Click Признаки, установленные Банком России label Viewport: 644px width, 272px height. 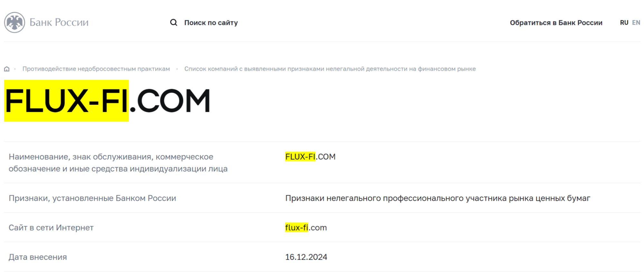click(92, 198)
